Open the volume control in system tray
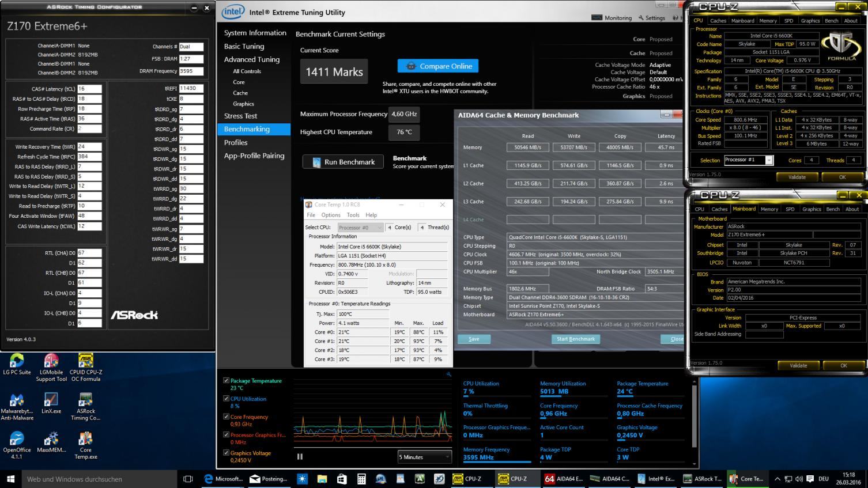 pyautogui.click(x=799, y=479)
